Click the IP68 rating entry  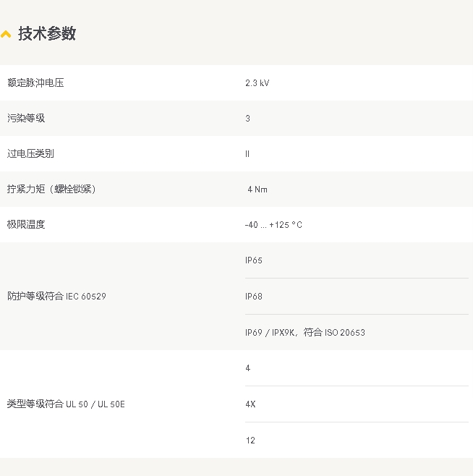[254, 297]
